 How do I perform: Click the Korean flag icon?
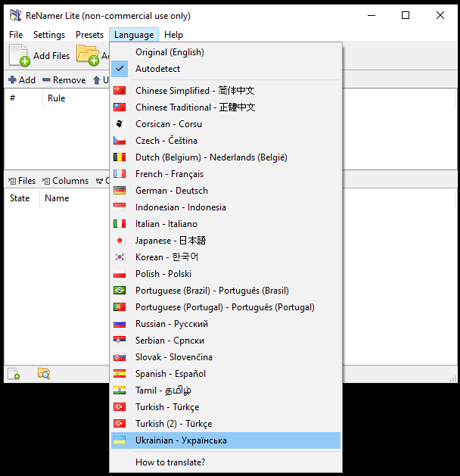120,257
